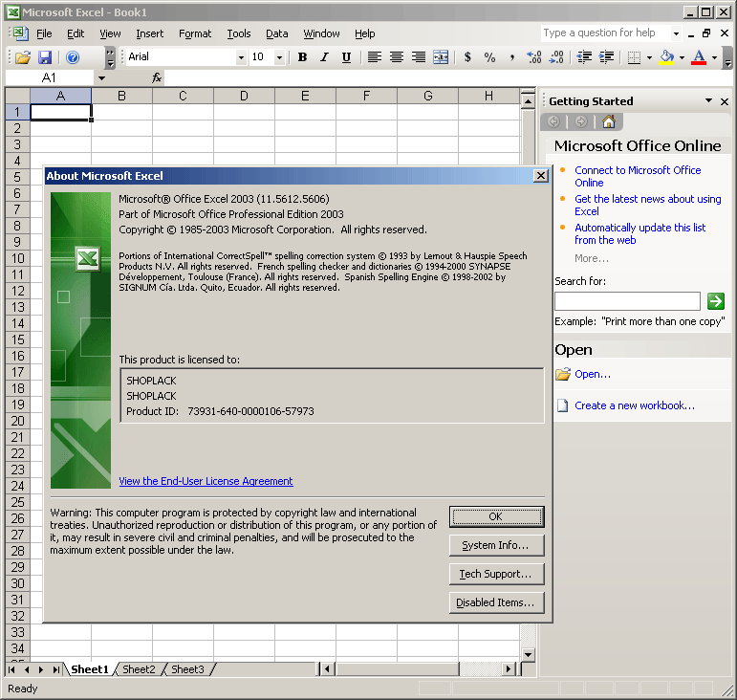Image resolution: width=737 pixels, height=700 pixels.
Task: View the End-User License Agreement link
Action: pos(206,481)
